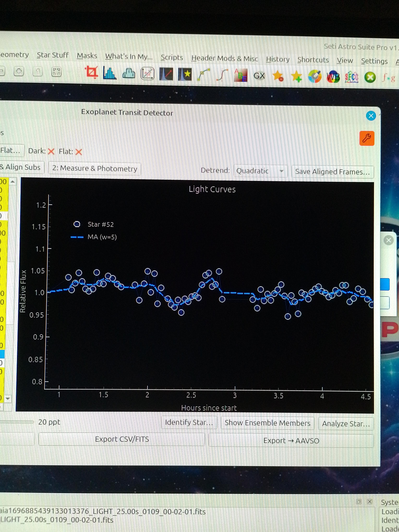Image resolution: width=399 pixels, height=532 pixels.
Task: Click the Remove Stars icon
Action: (278, 76)
